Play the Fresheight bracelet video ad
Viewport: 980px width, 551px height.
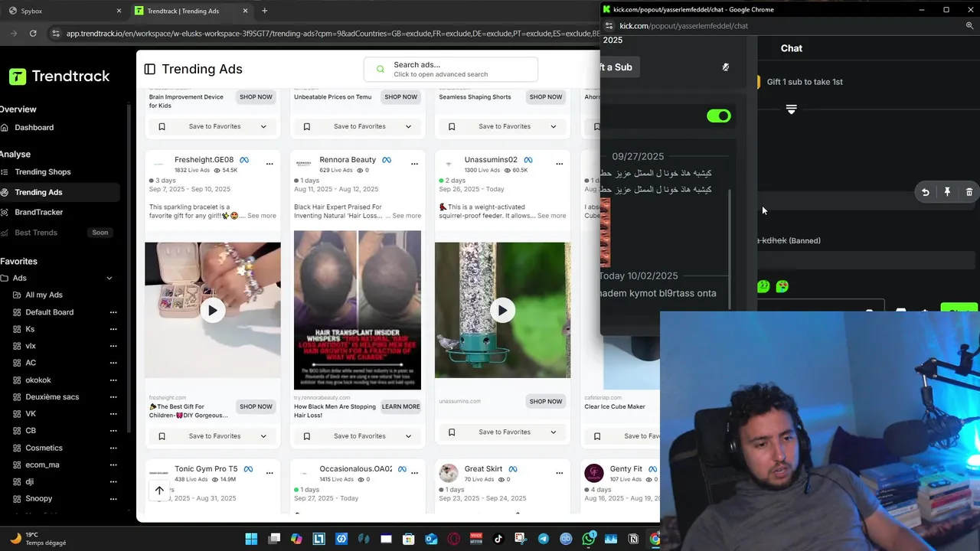213,310
